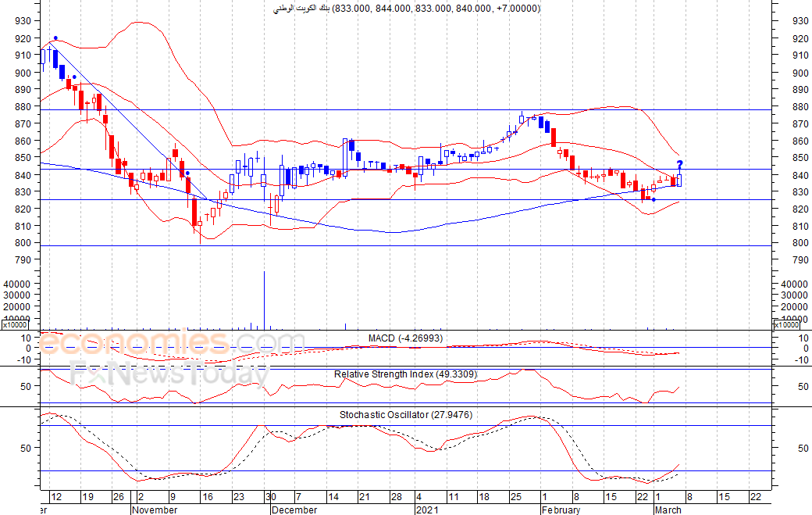Click the date label 11 on the time axis
This screenshot has height=515, width=812.
(453, 497)
